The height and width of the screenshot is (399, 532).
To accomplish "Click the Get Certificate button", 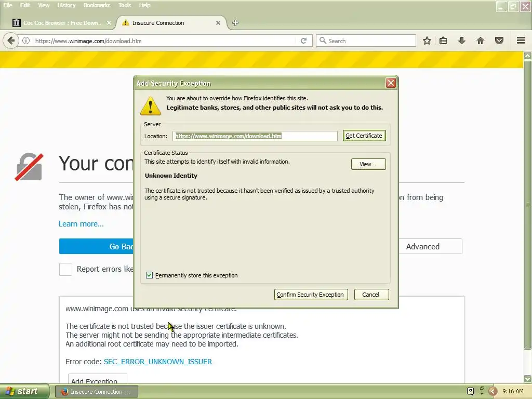I will 364,136.
